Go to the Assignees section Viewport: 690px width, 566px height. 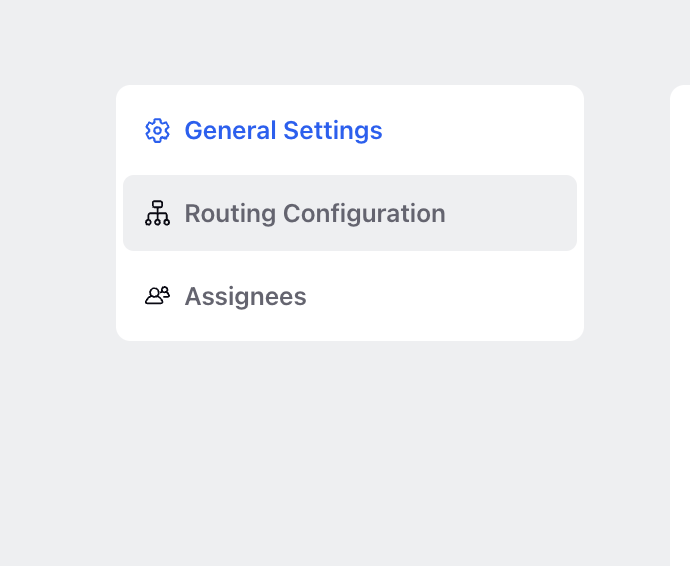click(350, 296)
